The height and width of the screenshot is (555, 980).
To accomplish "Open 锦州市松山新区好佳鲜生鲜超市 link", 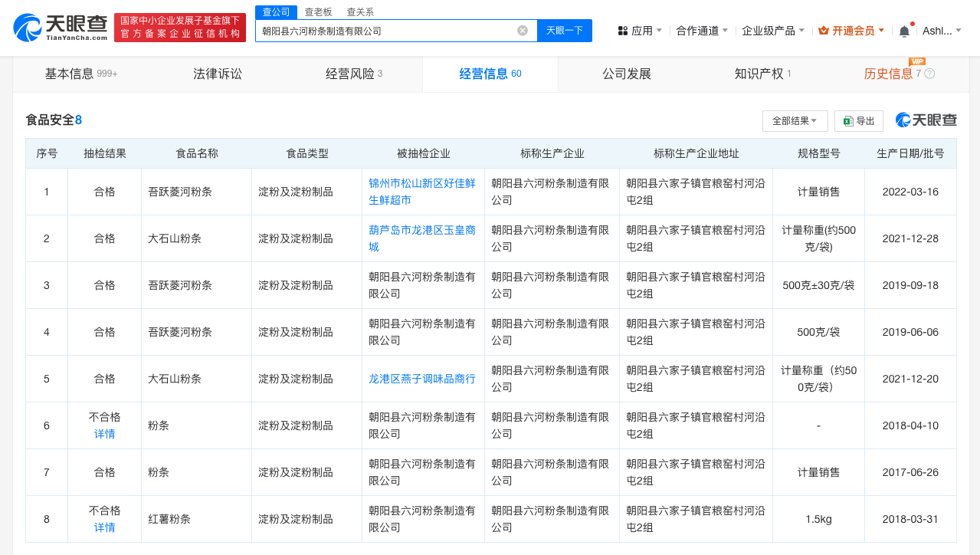I will click(422, 192).
